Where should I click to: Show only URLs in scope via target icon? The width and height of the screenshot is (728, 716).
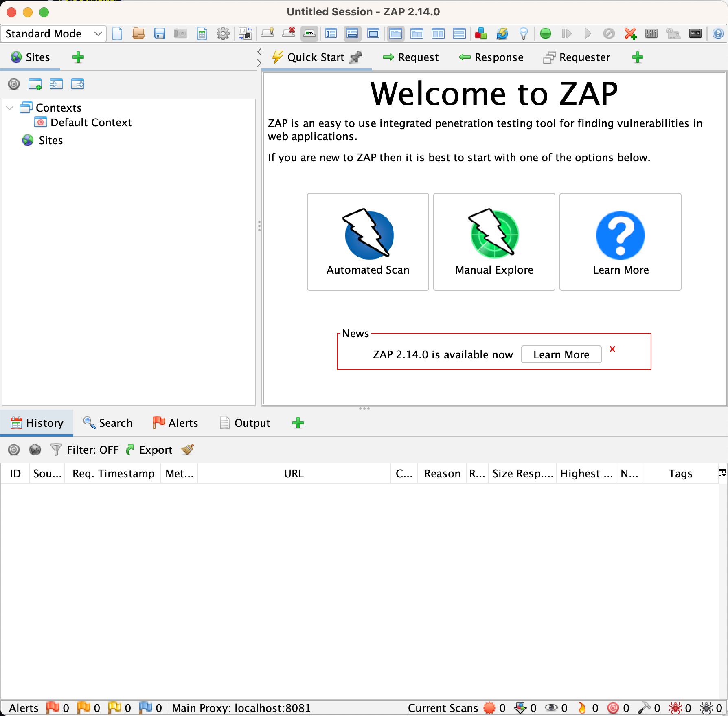[14, 84]
